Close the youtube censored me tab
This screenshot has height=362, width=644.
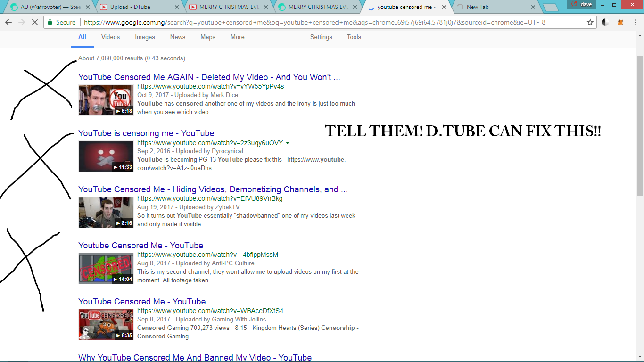click(444, 7)
